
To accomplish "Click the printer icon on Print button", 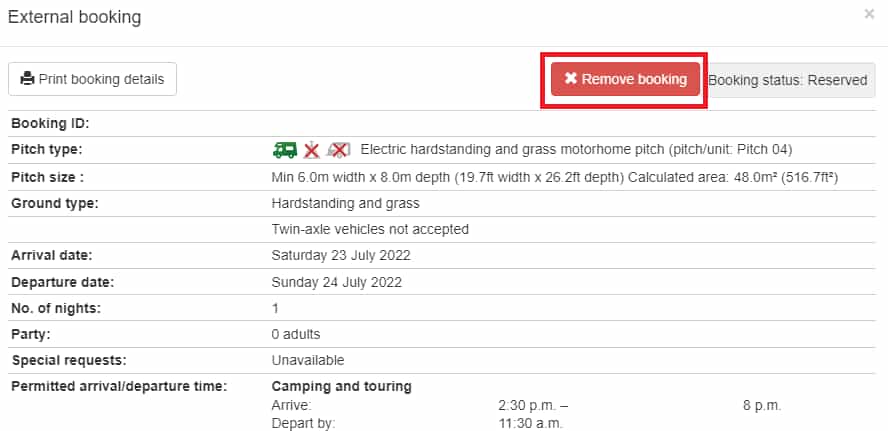I will pos(27,79).
